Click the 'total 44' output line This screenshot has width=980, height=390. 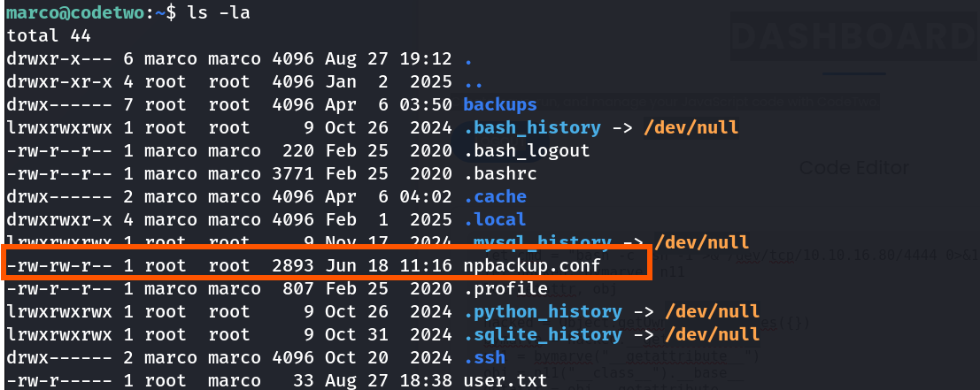(49, 35)
